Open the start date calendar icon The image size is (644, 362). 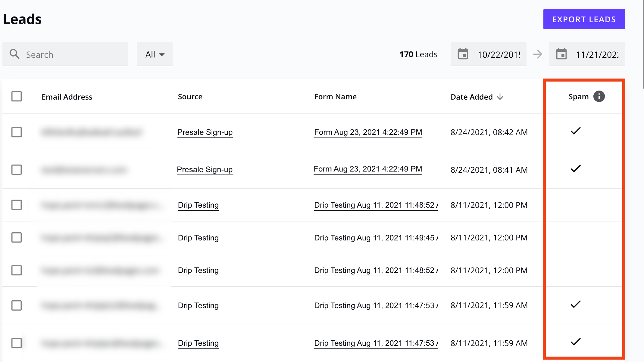[463, 54]
